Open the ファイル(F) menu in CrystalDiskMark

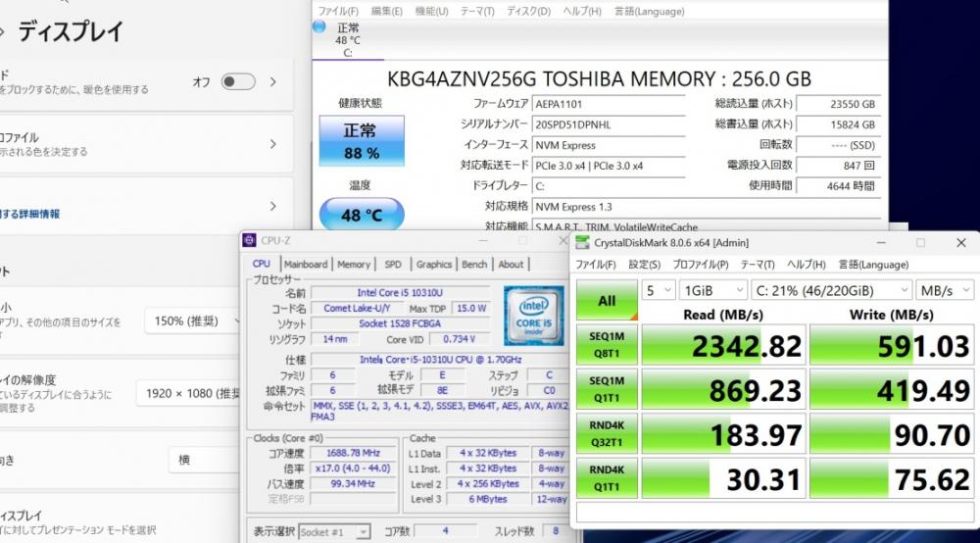tap(596, 265)
